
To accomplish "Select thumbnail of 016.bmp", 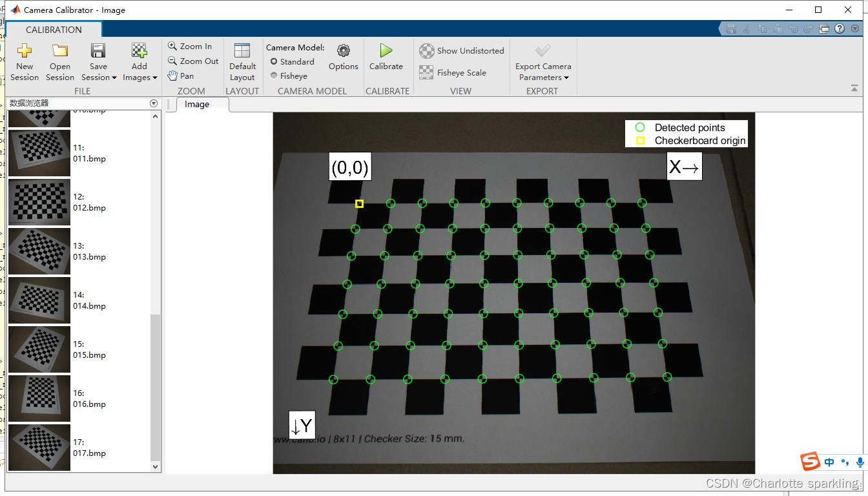I will click(39, 398).
